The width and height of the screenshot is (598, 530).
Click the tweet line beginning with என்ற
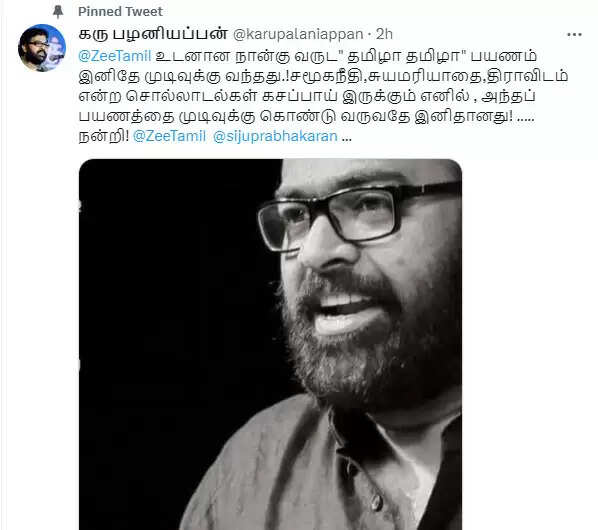click(307, 96)
